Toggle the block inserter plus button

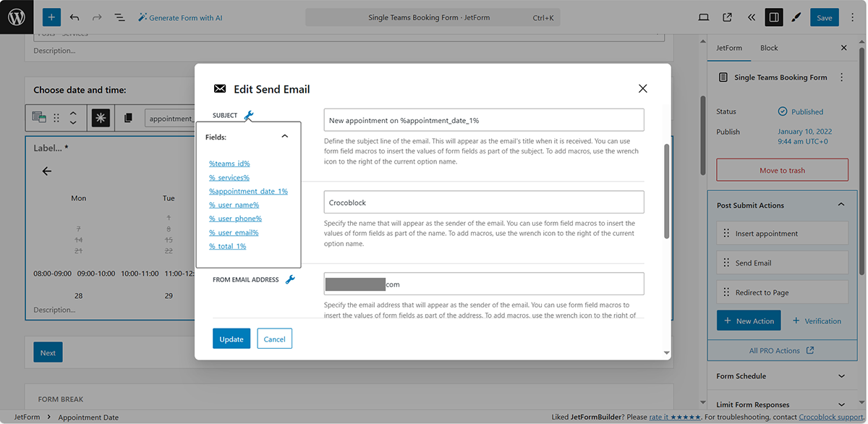[x=51, y=17]
